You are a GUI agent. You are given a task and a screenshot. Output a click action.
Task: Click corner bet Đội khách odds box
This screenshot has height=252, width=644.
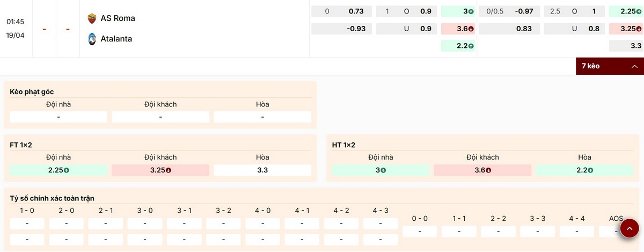tap(160, 117)
